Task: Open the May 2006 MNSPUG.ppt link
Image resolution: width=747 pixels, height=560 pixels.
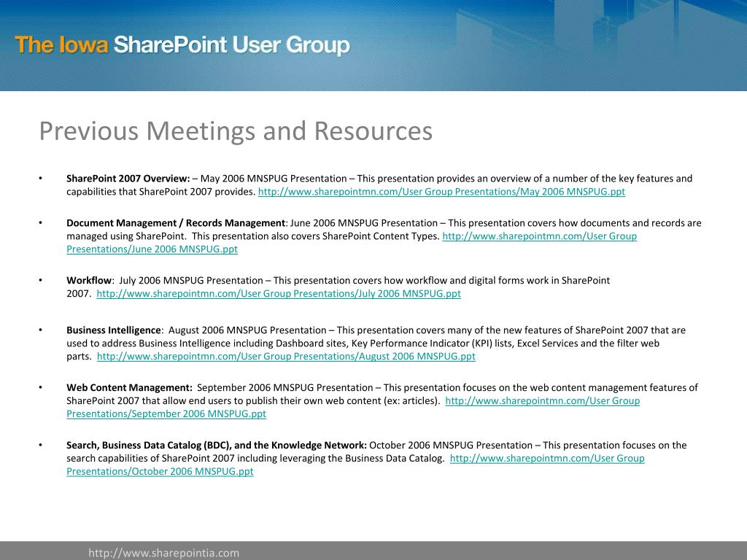Action: [x=441, y=192]
